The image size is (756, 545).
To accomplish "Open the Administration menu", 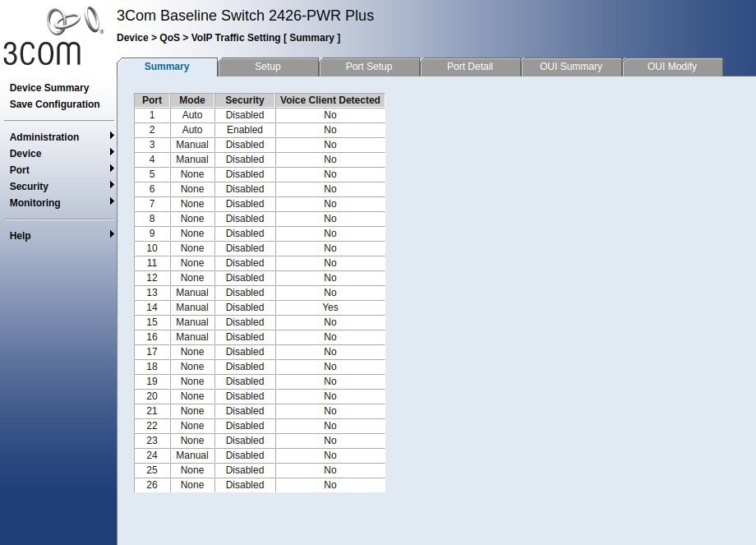I will 44,137.
